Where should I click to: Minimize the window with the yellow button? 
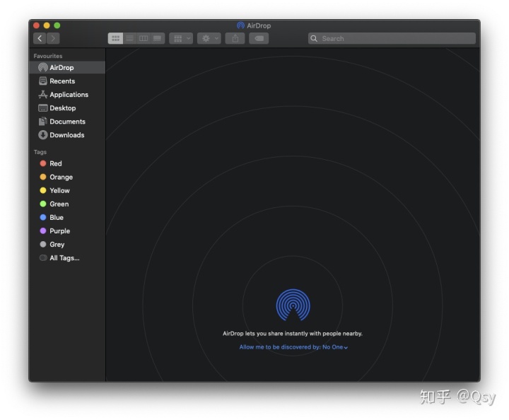(x=47, y=25)
